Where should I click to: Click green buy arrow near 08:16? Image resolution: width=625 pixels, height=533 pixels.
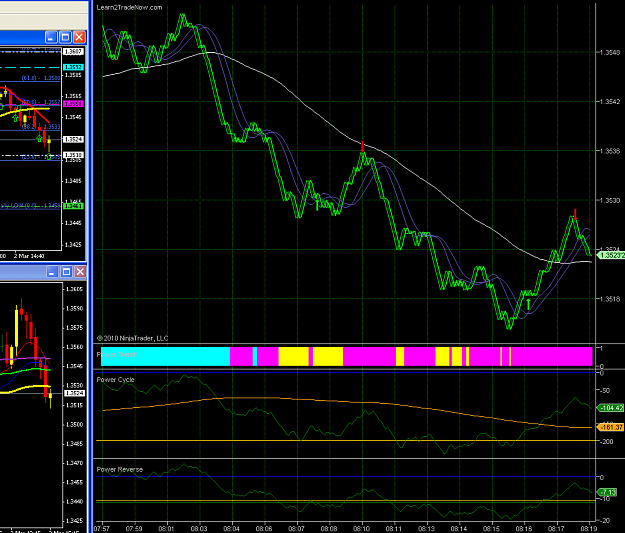[529, 304]
